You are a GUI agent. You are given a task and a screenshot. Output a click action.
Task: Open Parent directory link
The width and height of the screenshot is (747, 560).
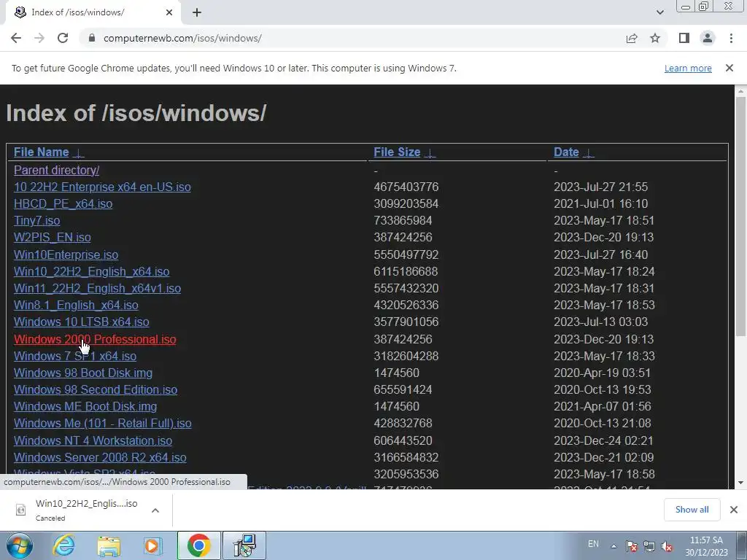(x=57, y=170)
